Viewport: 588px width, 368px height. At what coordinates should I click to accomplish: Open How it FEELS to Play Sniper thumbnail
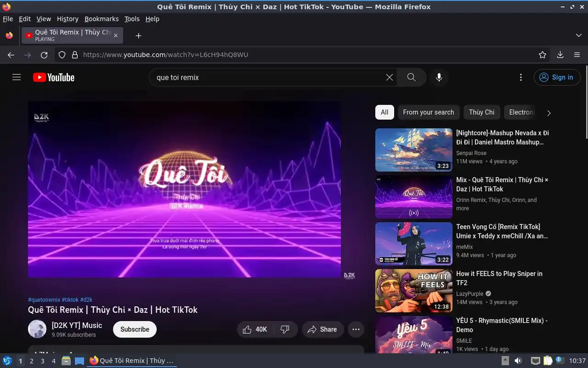(414, 291)
